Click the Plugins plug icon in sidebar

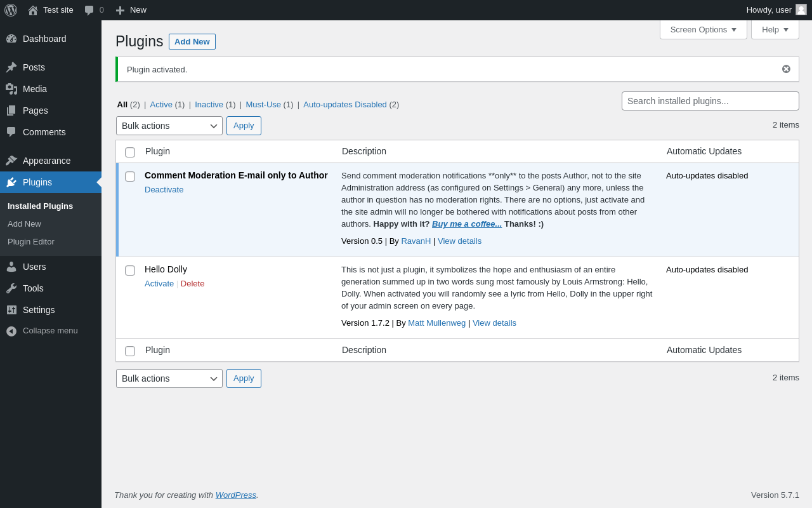coord(11,182)
